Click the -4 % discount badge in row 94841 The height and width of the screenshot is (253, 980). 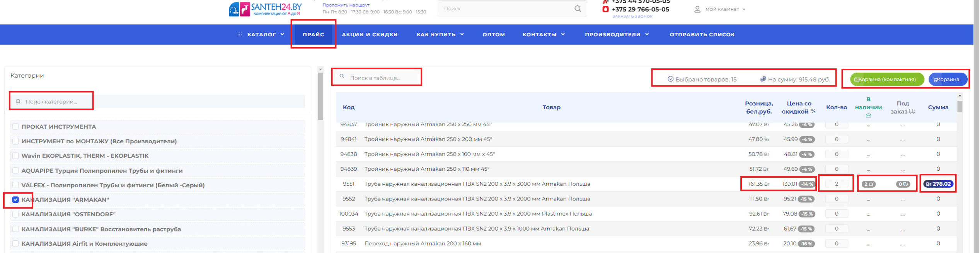pyautogui.click(x=807, y=139)
